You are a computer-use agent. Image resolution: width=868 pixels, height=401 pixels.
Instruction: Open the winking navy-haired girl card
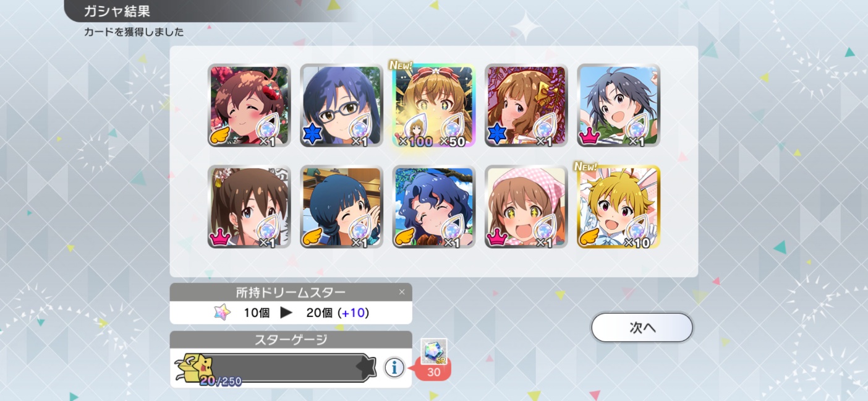(341, 207)
